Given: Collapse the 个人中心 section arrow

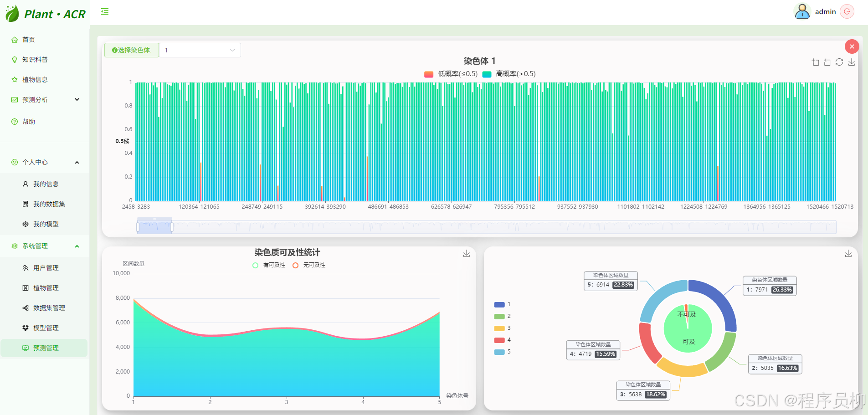Looking at the screenshot, I should [77, 162].
